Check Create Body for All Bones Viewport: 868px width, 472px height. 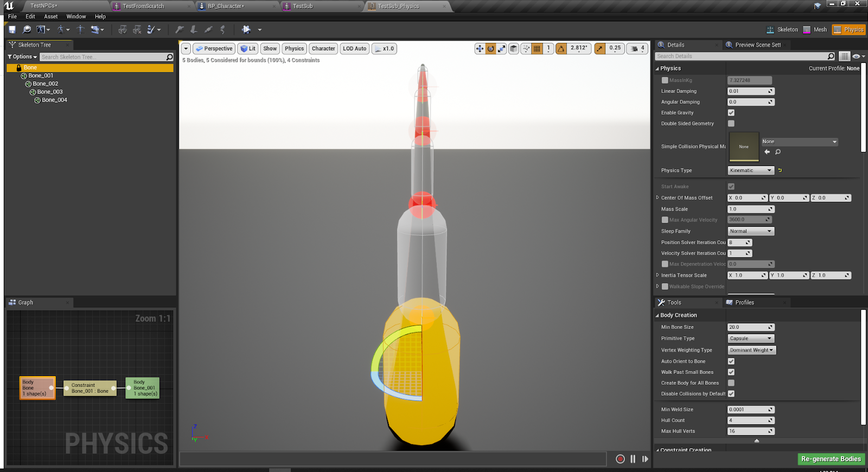click(x=731, y=383)
